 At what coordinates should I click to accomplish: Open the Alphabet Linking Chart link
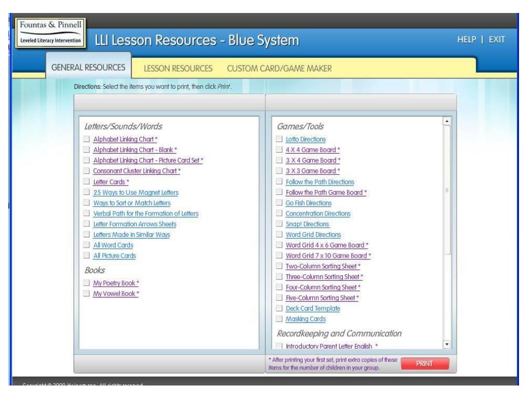[125, 139]
